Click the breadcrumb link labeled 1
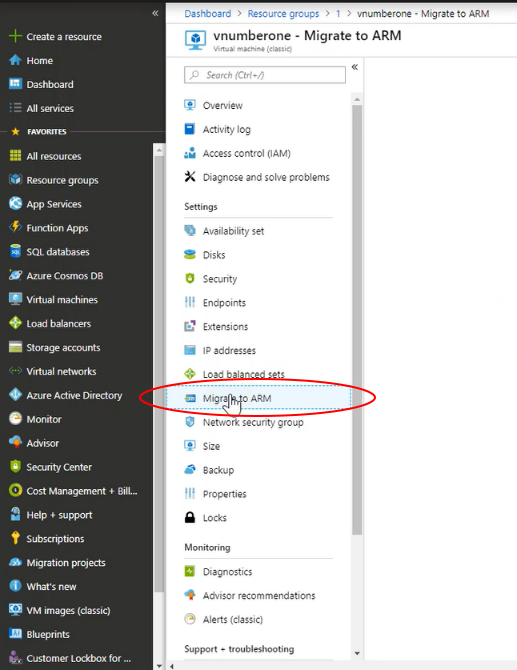Image resolution: width=517 pixels, height=670 pixels. click(x=338, y=14)
